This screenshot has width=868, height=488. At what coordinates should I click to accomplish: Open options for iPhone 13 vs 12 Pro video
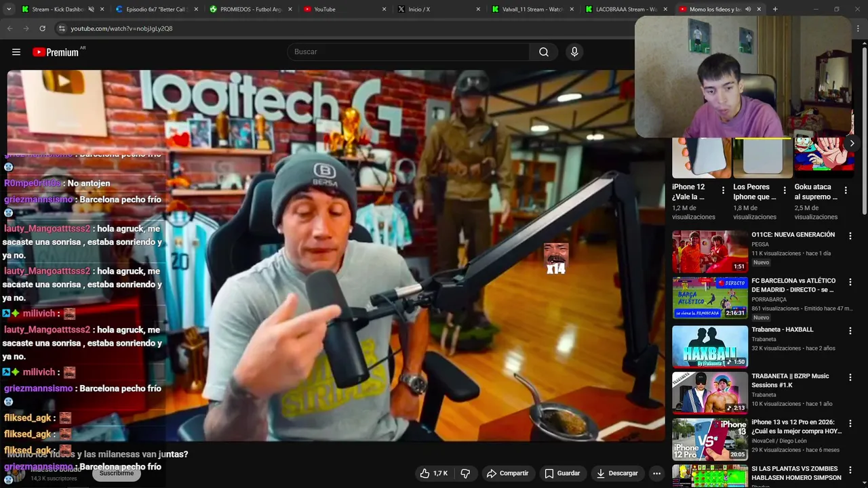pos(850,424)
